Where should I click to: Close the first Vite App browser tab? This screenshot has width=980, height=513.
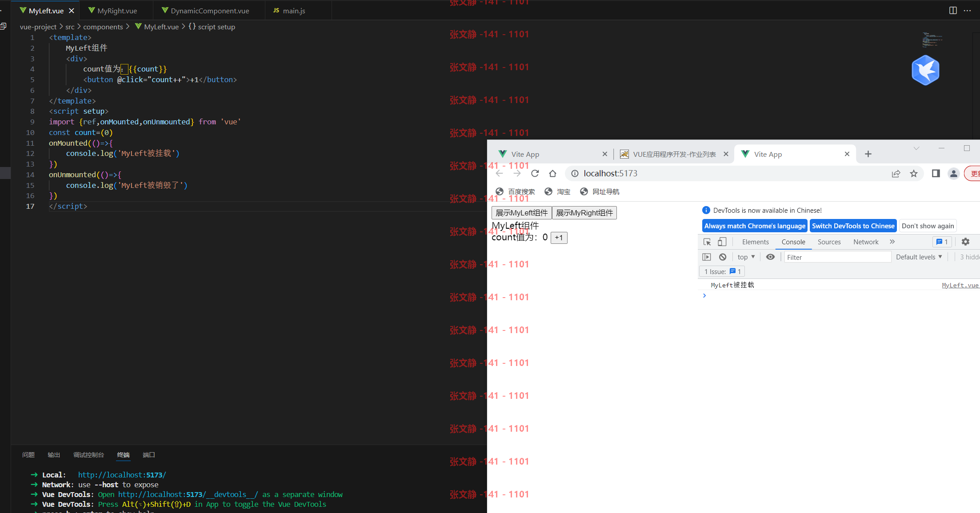[x=605, y=154]
